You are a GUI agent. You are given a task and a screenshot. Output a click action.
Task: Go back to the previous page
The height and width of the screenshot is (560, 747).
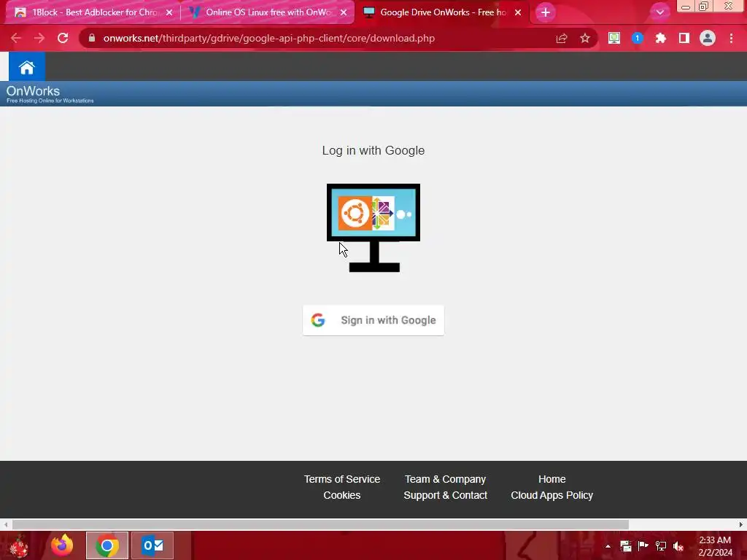[x=16, y=38]
